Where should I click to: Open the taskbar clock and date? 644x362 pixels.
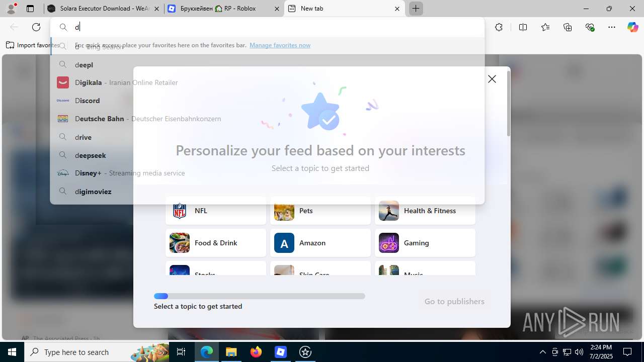(x=601, y=352)
